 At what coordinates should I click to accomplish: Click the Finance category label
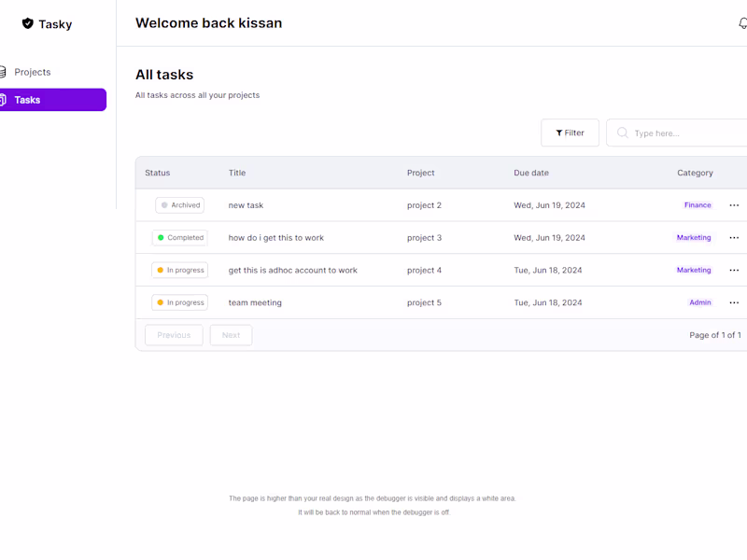(x=698, y=204)
